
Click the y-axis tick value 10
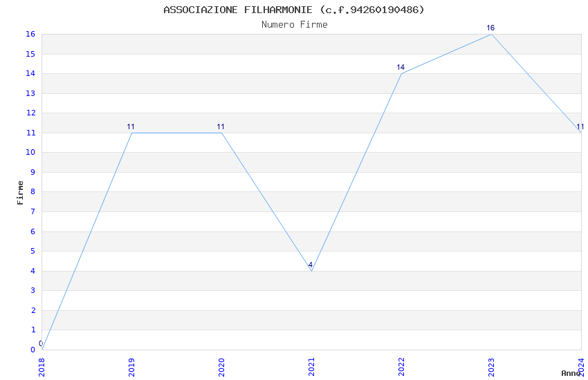(x=30, y=153)
